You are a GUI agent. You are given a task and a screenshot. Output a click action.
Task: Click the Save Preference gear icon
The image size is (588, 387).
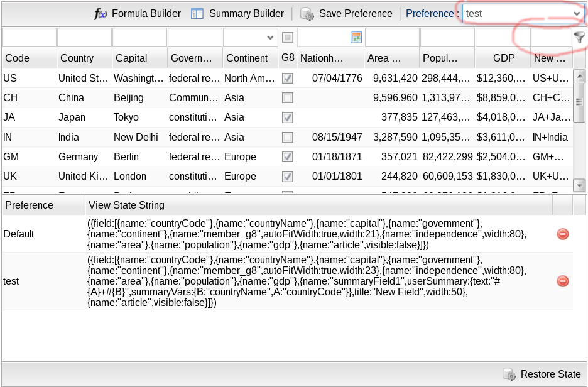click(x=307, y=14)
